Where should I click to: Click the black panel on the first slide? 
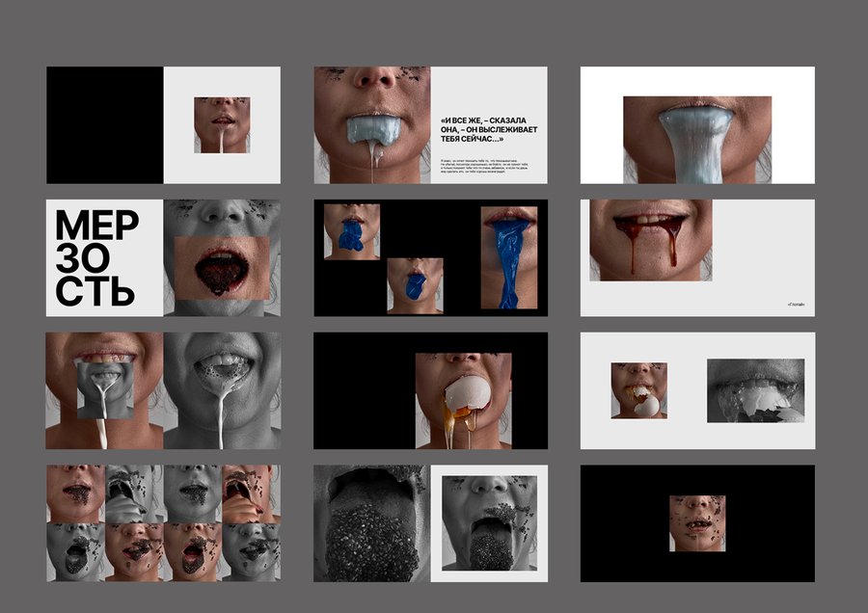104,125
